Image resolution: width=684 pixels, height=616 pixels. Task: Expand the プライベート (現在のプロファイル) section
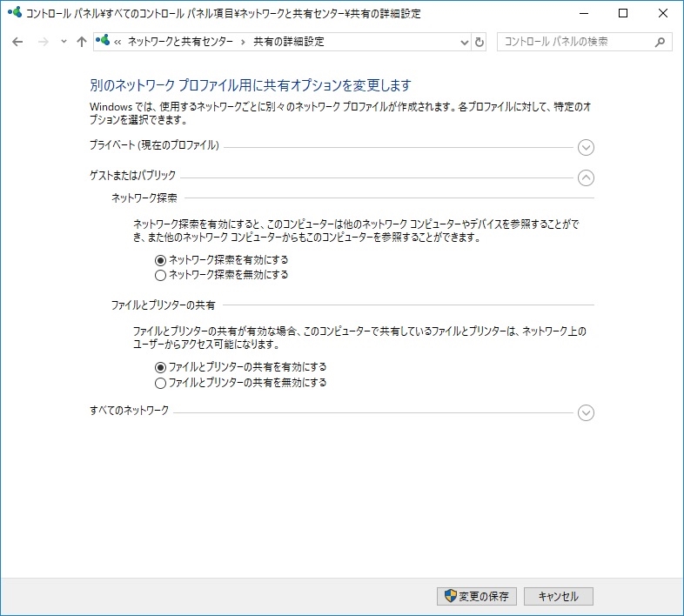click(x=586, y=147)
